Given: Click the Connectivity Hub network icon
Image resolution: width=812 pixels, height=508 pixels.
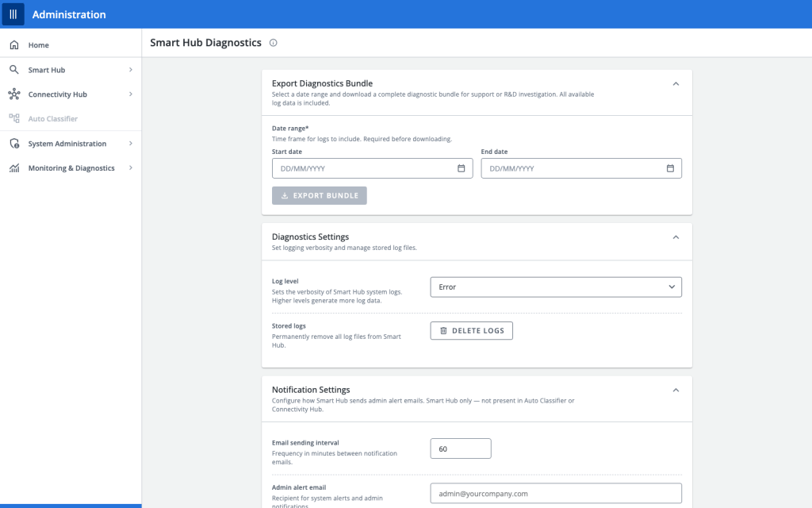Looking at the screenshot, I should point(14,94).
